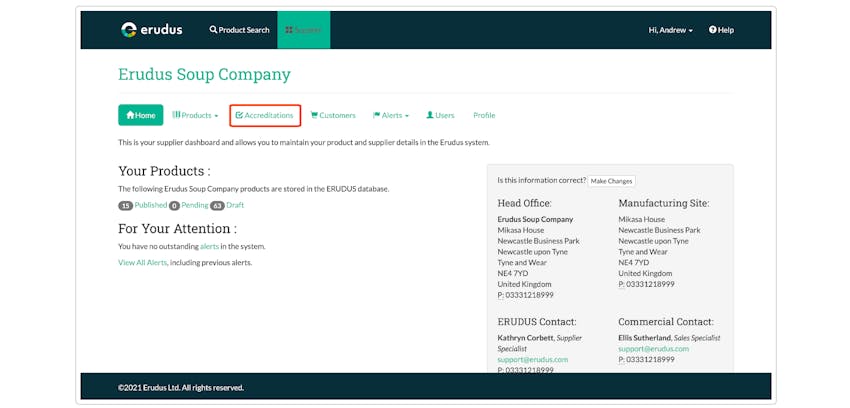Follow the inline 'alerts' link
This screenshot has height=408, width=850.
click(x=209, y=247)
